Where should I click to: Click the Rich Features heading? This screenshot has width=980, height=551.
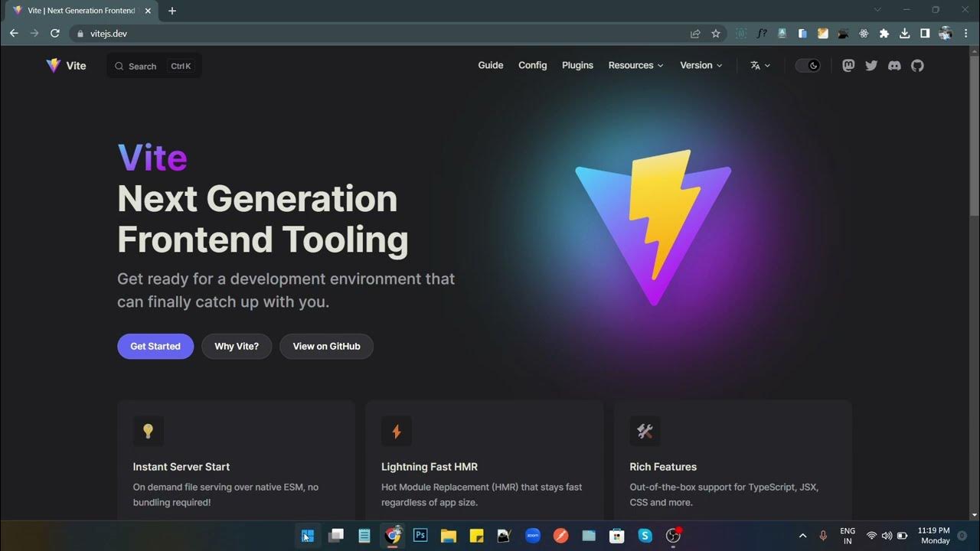[663, 467]
